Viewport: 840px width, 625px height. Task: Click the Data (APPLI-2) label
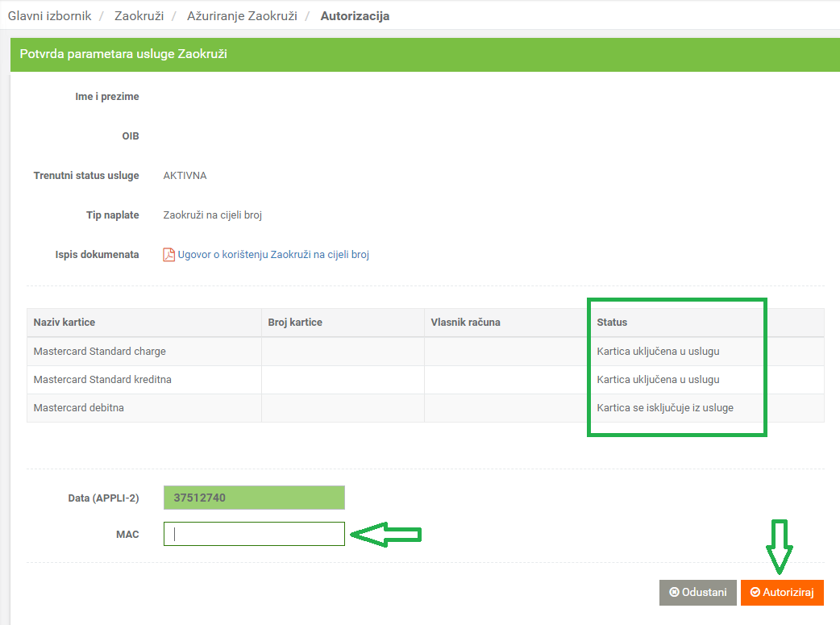coord(103,498)
